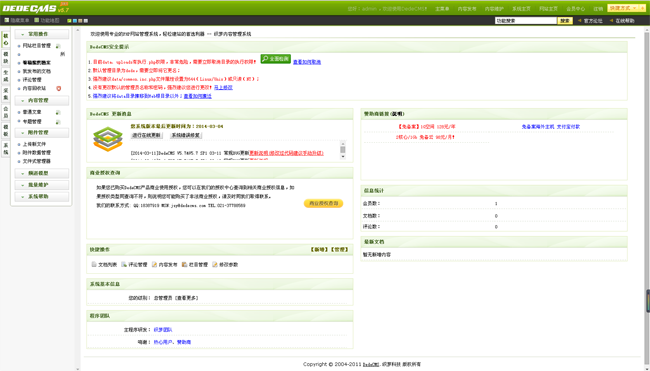The height and width of the screenshot is (371, 650).
Task: Click the 进行在线更新 button
Action: point(147,136)
